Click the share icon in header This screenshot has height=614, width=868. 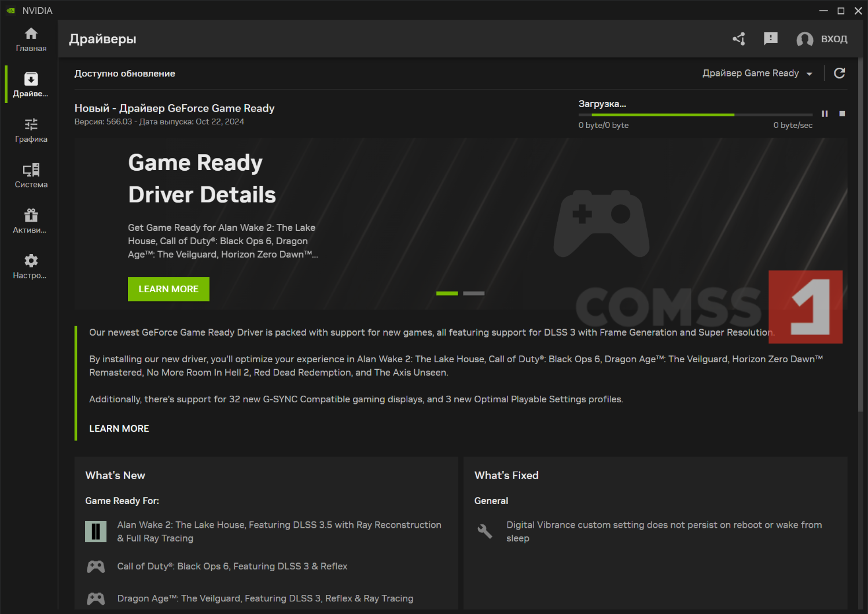click(x=739, y=39)
